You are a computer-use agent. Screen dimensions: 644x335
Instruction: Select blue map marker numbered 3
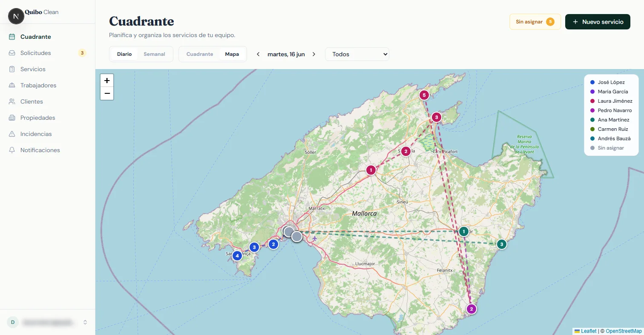(254, 247)
